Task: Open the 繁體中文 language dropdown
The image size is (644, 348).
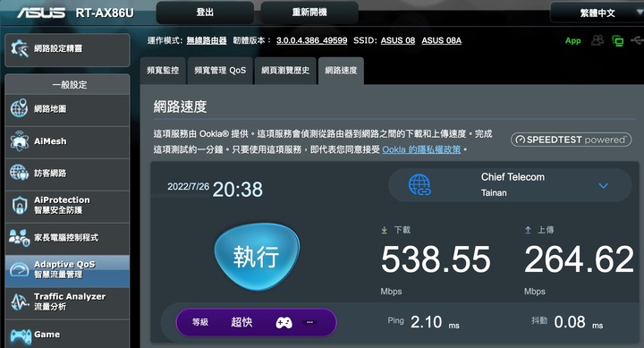Action: (x=597, y=13)
